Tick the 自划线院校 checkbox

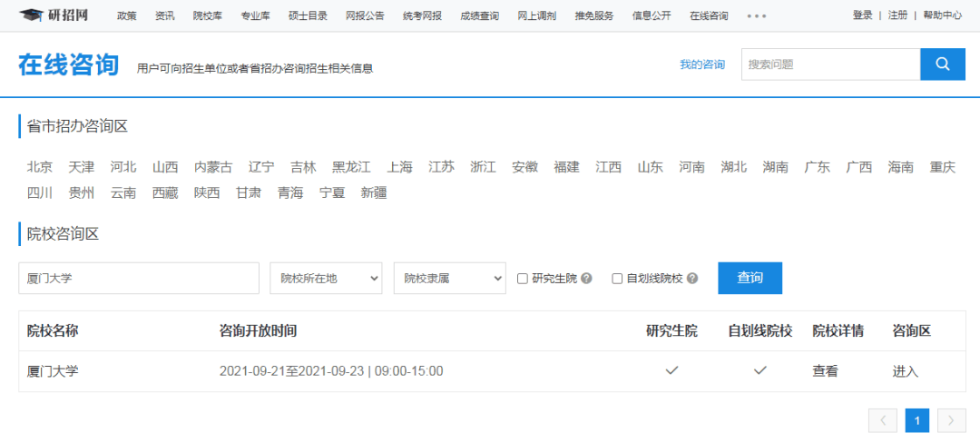[x=617, y=279]
